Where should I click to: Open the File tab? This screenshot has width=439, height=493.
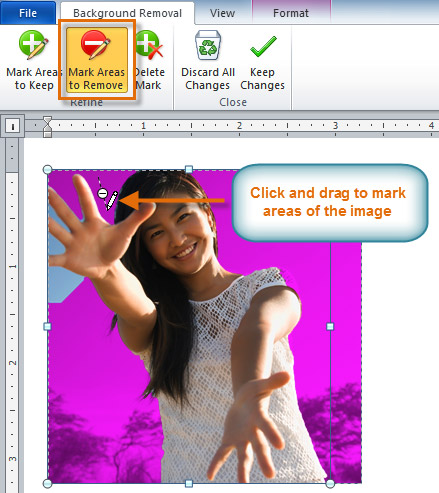[28, 13]
